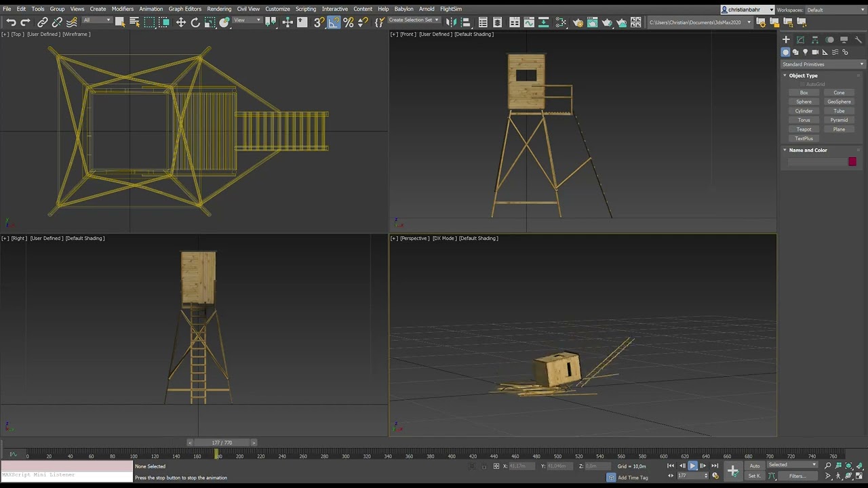Toggle the selection lock icon
Image resolution: width=868 pixels, height=488 pixels.
pos(484,466)
